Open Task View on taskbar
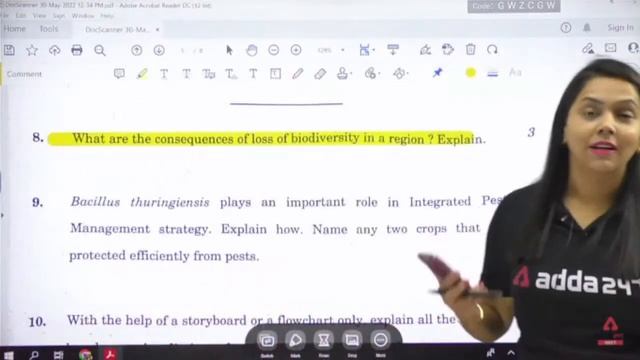This screenshot has height=360, width=640. coord(59,355)
